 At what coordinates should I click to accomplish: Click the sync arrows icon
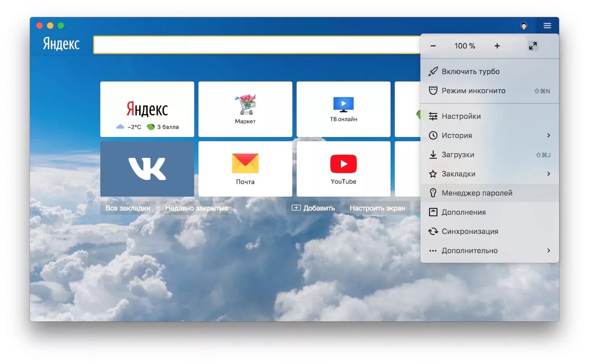tap(433, 231)
